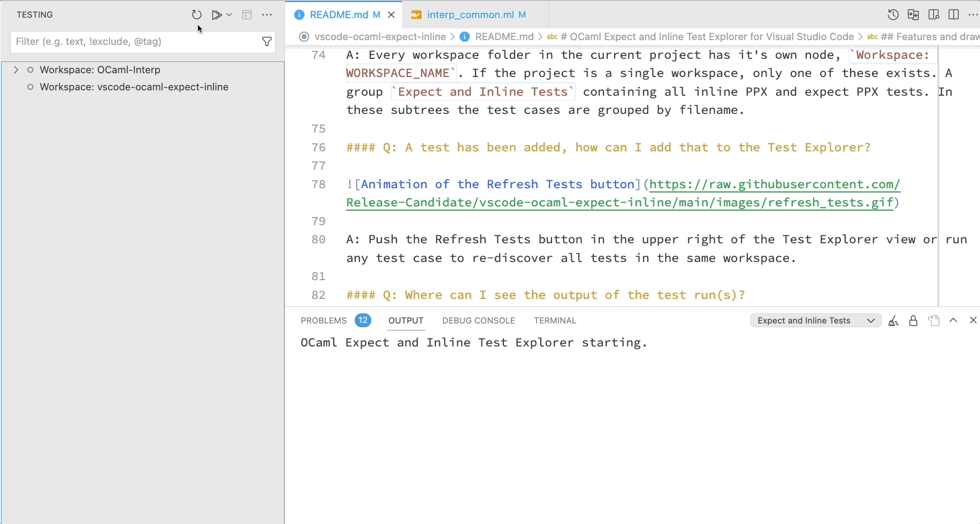Click line number 82 in gutter

pyautogui.click(x=318, y=295)
